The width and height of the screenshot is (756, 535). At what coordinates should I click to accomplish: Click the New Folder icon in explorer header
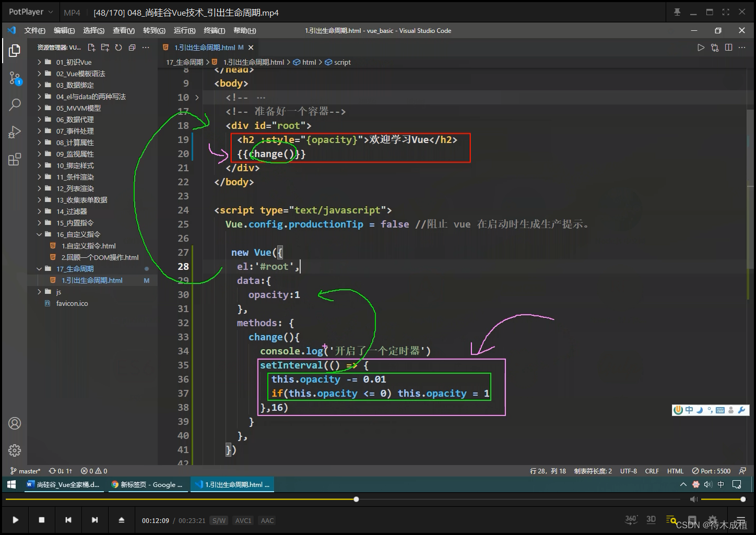[x=105, y=47]
